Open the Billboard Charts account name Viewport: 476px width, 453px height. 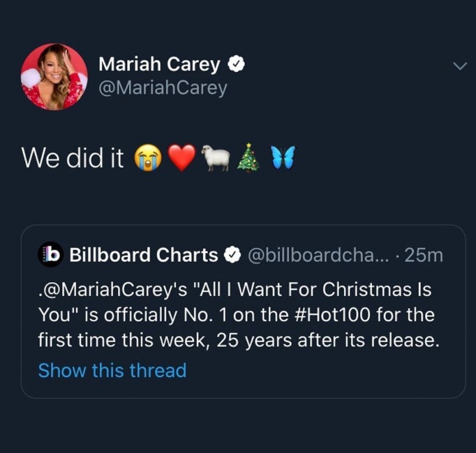(143, 255)
